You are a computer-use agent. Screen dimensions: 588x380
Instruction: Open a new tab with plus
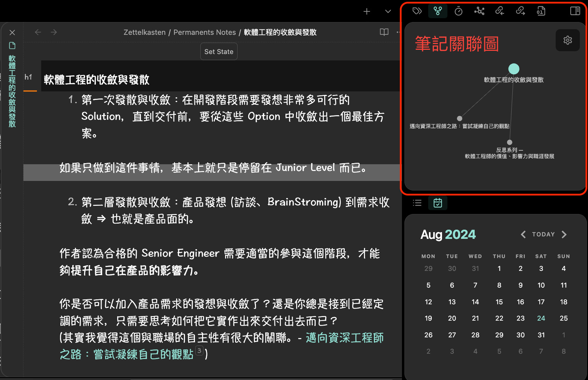[367, 11]
